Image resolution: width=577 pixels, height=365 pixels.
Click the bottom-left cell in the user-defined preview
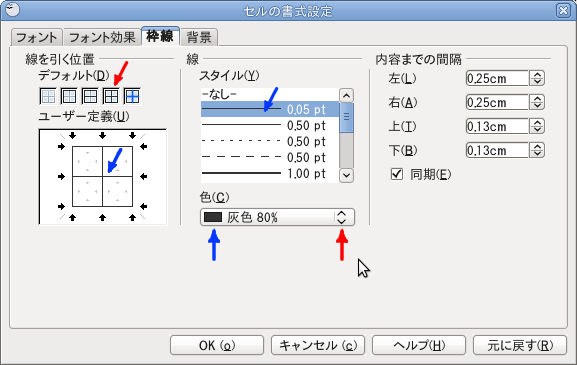(x=88, y=191)
